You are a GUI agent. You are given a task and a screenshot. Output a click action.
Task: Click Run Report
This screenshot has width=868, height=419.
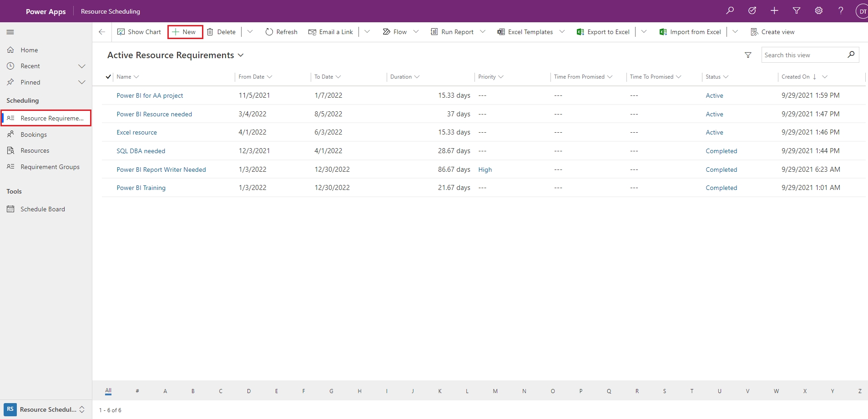pyautogui.click(x=452, y=32)
